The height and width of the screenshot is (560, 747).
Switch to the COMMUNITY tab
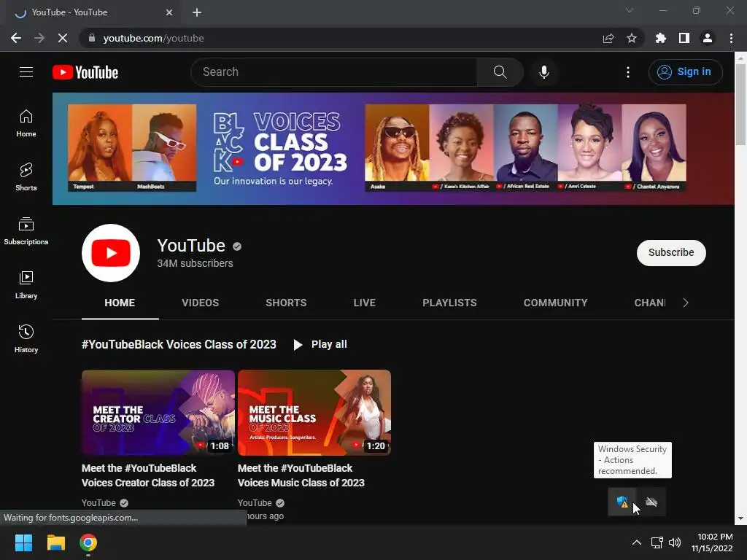pyautogui.click(x=555, y=303)
